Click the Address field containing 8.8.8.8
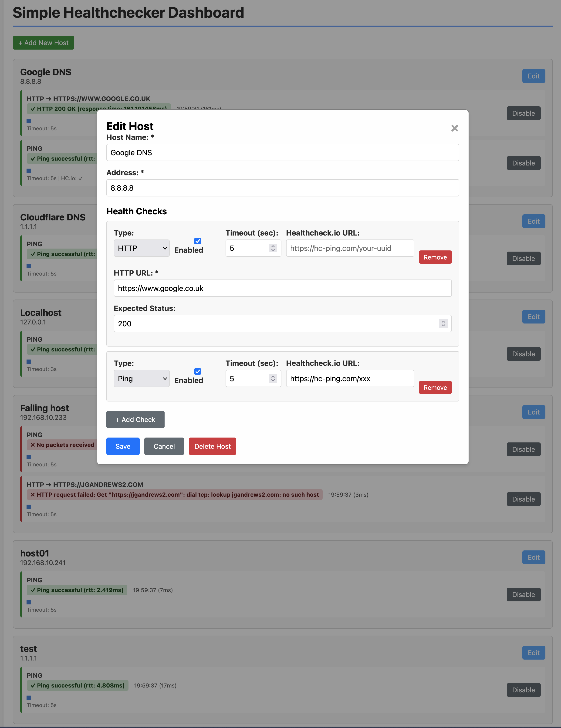The image size is (561, 728). click(282, 188)
